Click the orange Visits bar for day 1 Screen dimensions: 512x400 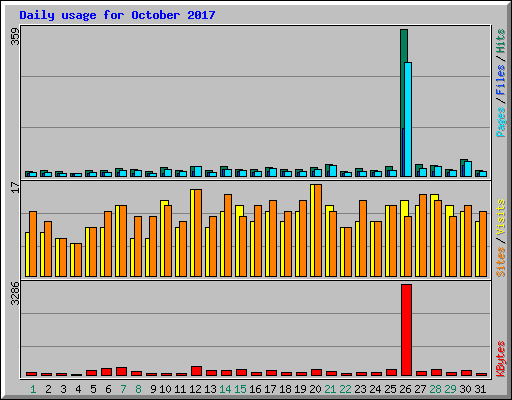pyautogui.click(x=33, y=244)
